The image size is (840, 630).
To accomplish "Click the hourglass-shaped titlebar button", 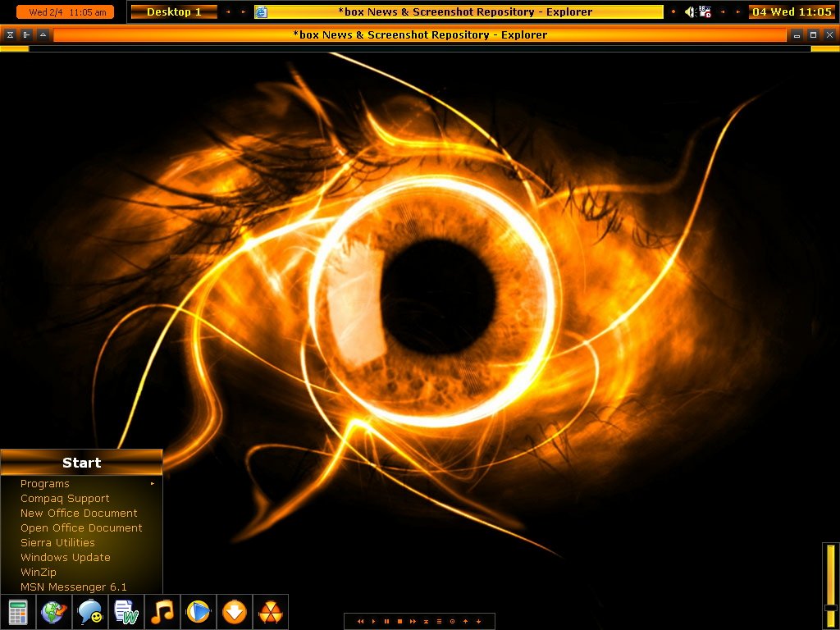I will coord(10,34).
